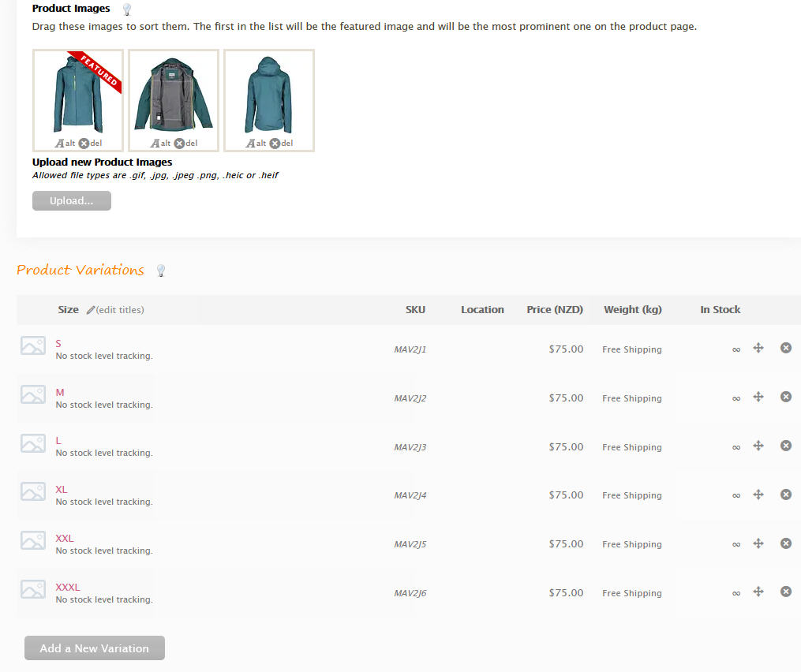
Task: Click SKU value MAV2J1
Action: click(x=410, y=349)
